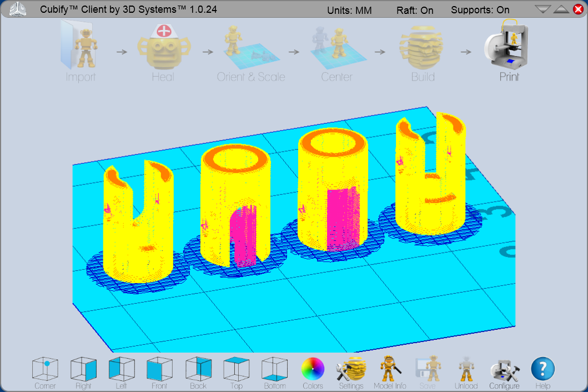Viewport: 588px width, 392px height.
Task: Click the down arrow in title bar
Action: [542, 8]
